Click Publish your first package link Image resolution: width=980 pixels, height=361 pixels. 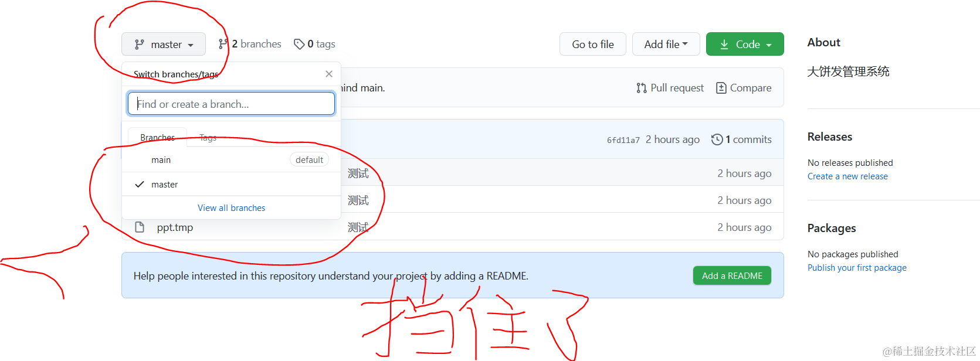[857, 268]
